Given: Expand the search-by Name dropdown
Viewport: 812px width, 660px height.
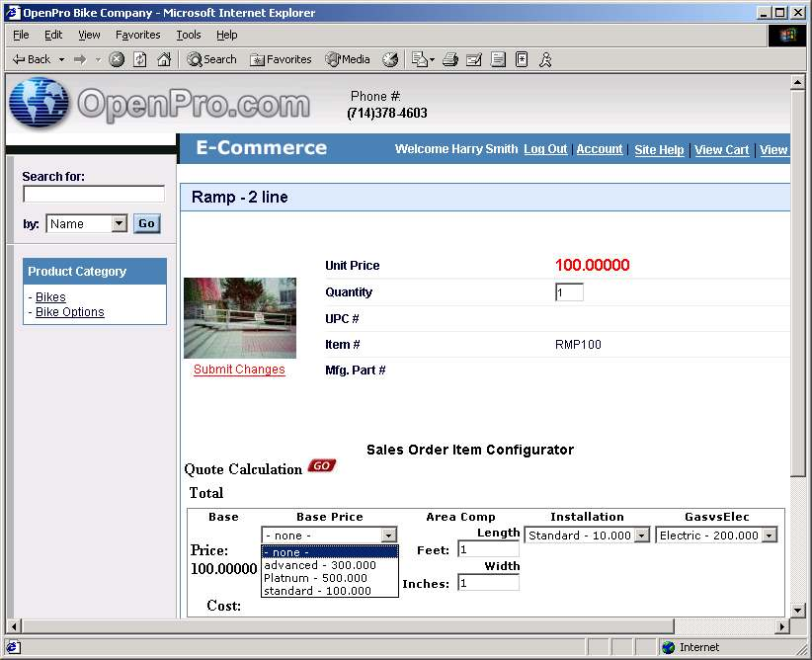Looking at the screenshot, I should pyautogui.click(x=120, y=224).
